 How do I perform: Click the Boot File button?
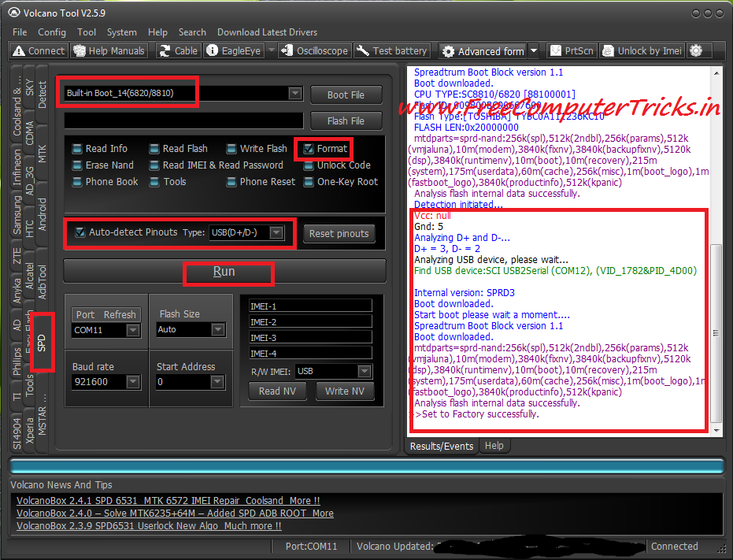[x=346, y=95]
